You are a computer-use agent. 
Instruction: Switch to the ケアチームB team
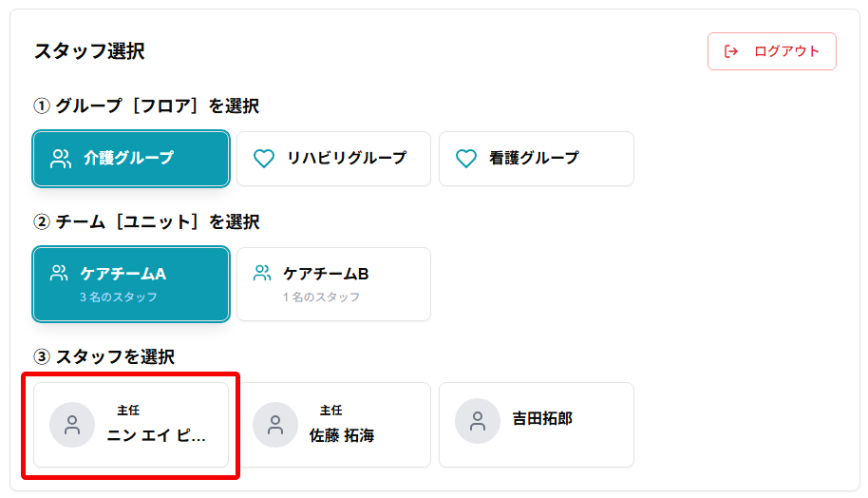pyautogui.click(x=326, y=274)
